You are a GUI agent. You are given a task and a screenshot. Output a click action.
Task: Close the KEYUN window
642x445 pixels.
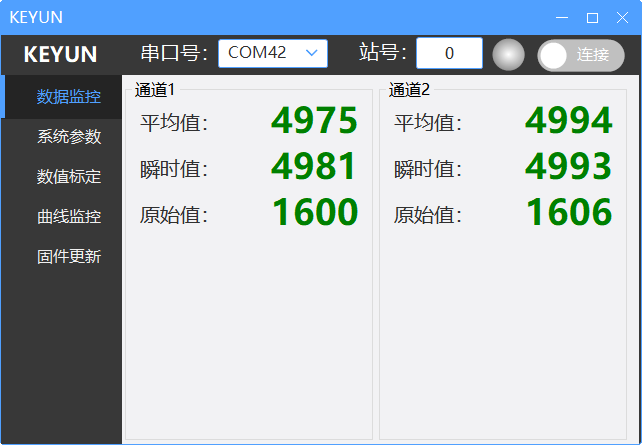point(622,18)
